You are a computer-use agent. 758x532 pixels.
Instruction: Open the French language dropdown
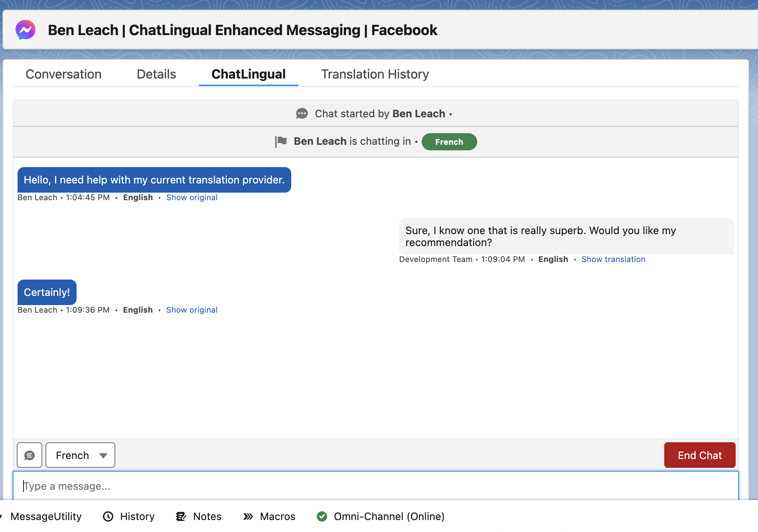click(x=81, y=455)
